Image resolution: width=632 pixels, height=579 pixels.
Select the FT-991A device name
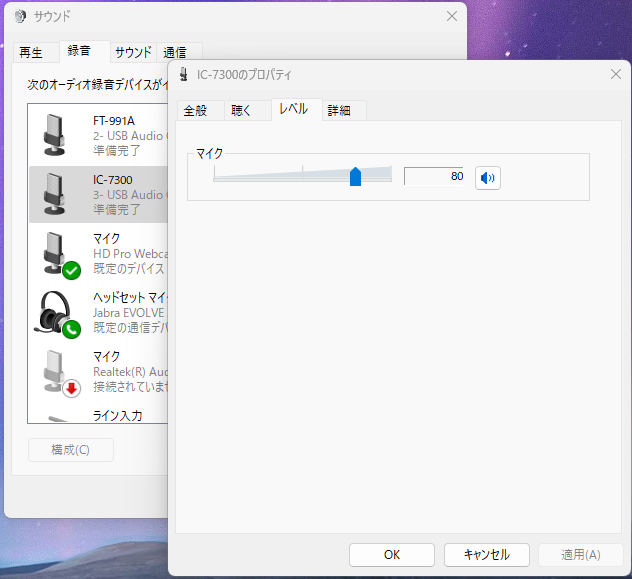click(x=114, y=121)
